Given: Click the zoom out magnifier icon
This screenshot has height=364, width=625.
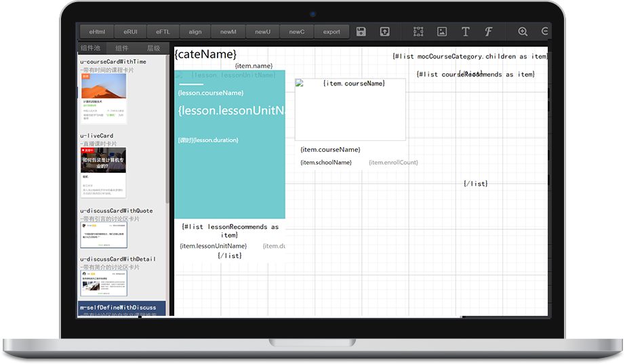Looking at the screenshot, I should (x=545, y=32).
